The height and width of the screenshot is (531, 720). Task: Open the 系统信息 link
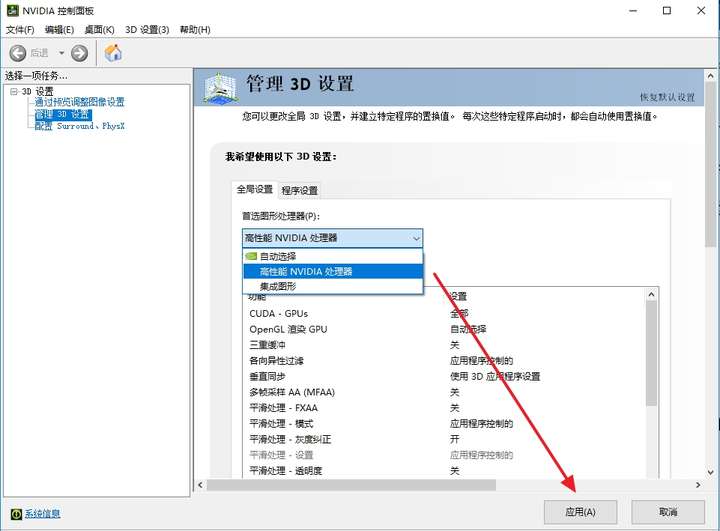pos(42,514)
